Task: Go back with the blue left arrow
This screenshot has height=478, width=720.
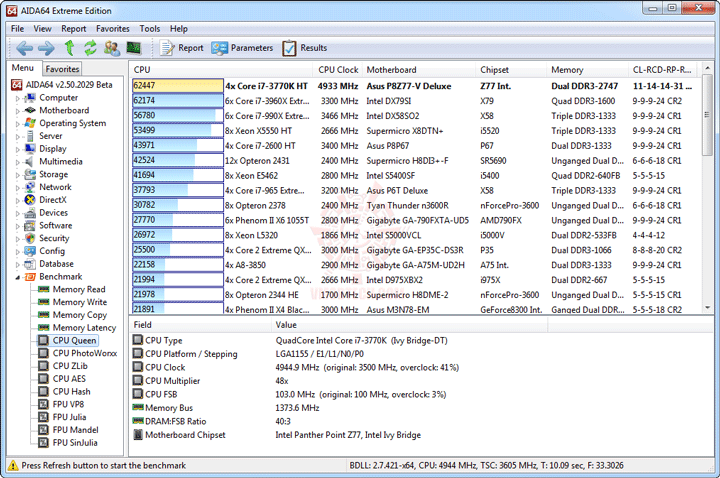Action: (24, 48)
